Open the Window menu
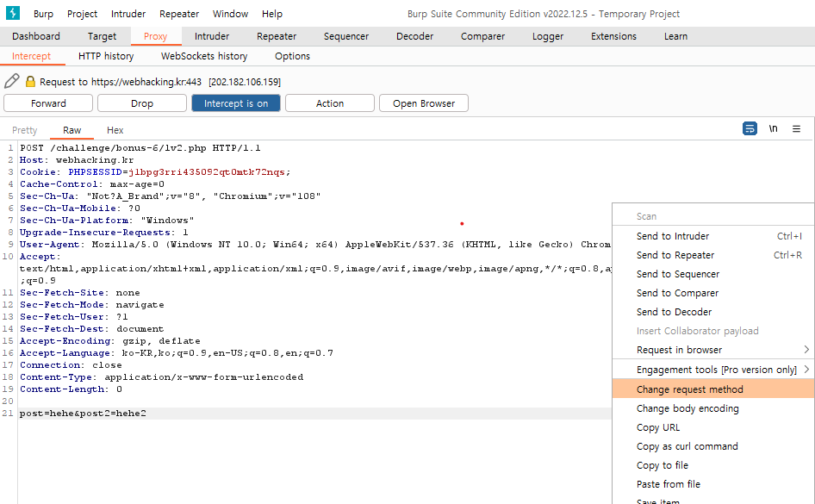 coord(230,14)
